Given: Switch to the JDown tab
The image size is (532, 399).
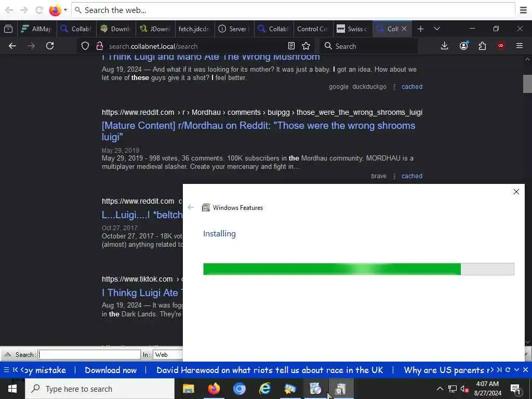Looking at the screenshot, I should point(156,29).
